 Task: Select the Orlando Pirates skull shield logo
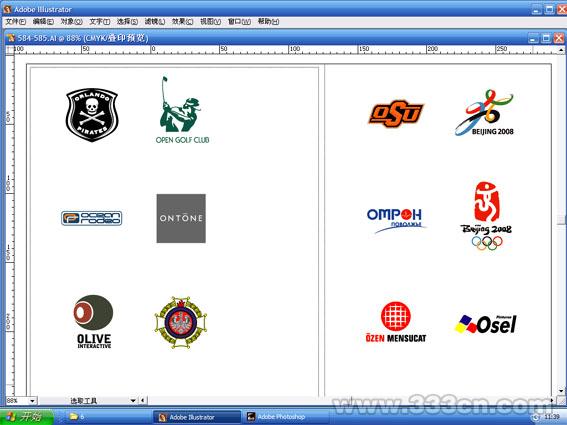(x=92, y=115)
